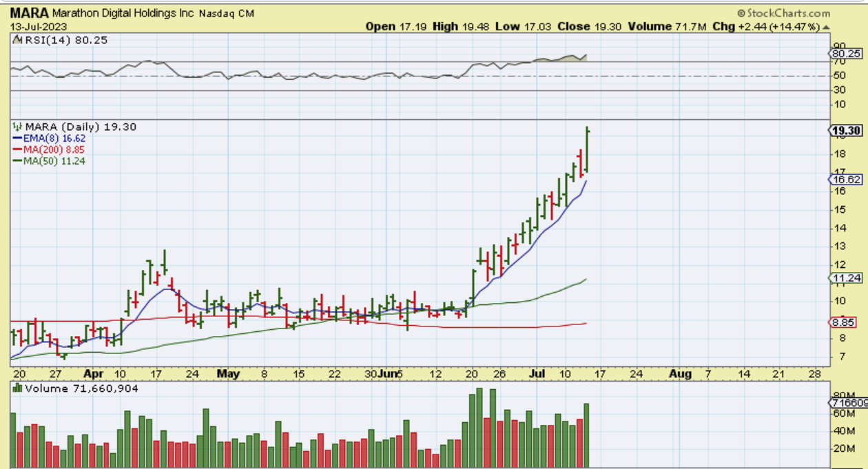The height and width of the screenshot is (469, 868).
Task: Click the 20M label on the volume axis
Action: click(843, 449)
